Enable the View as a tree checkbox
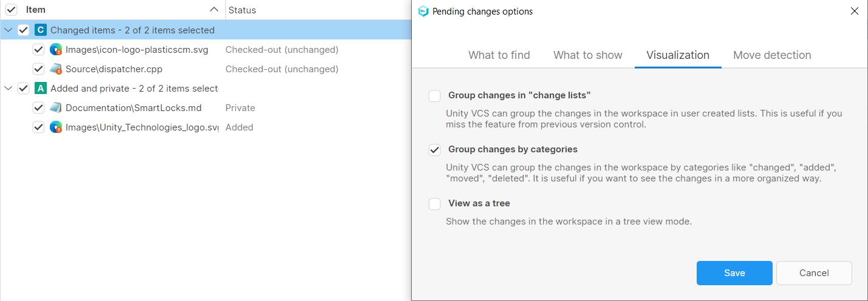The width and height of the screenshot is (868, 301). [x=435, y=204]
